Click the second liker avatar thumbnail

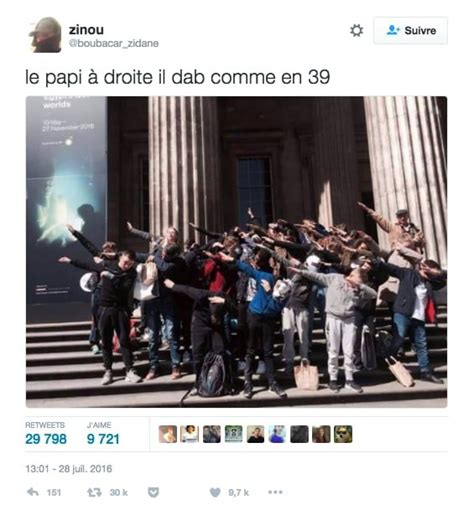click(190, 434)
